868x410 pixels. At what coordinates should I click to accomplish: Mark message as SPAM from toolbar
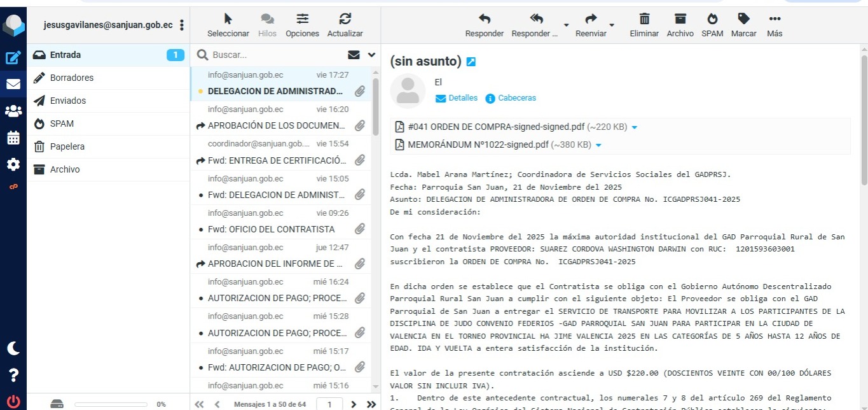pyautogui.click(x=712, y=24)
